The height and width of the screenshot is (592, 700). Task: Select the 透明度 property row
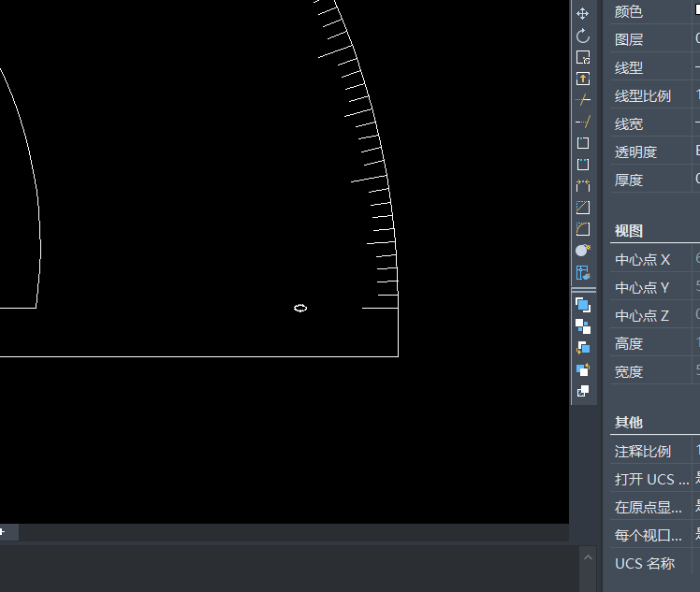[x=655, y=152]
